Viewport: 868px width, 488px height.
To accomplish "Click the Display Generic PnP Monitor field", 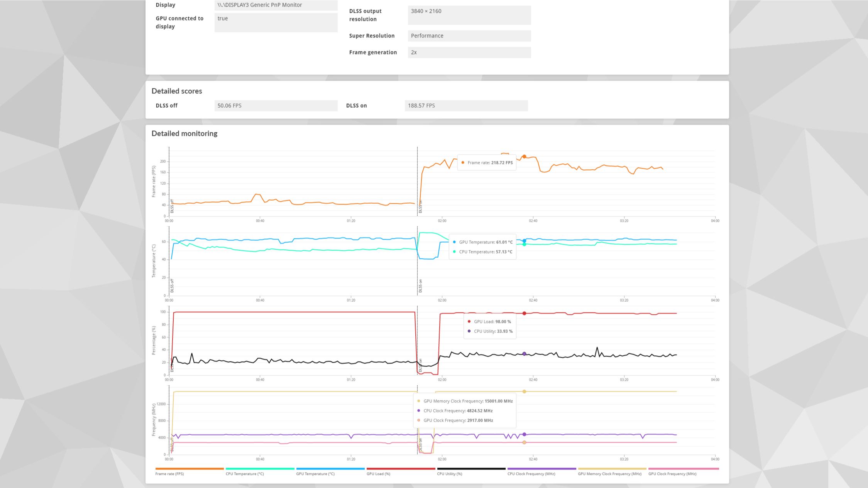I will (276, 5).
